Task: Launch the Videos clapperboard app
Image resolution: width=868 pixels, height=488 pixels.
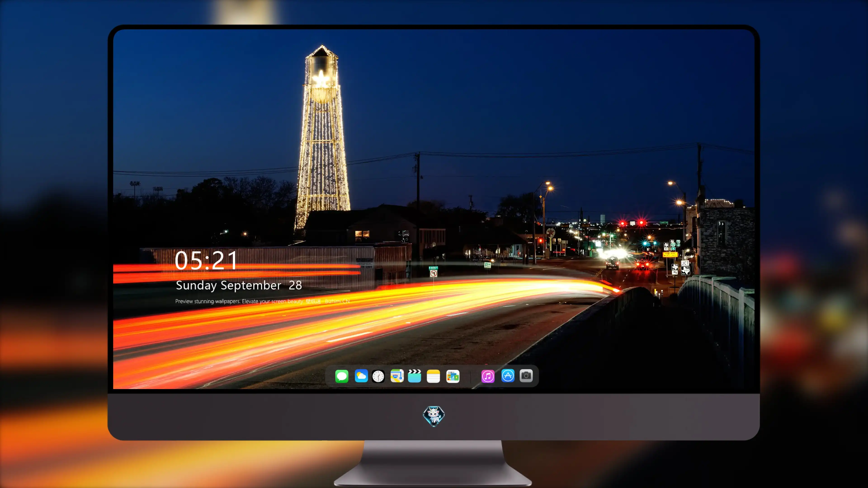Action: [415, 376]
